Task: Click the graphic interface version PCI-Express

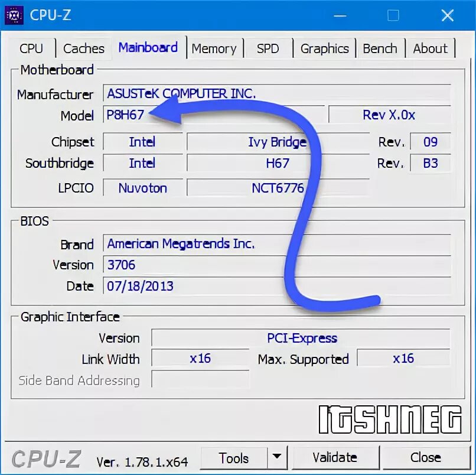Action: click(x=301, y=338)
